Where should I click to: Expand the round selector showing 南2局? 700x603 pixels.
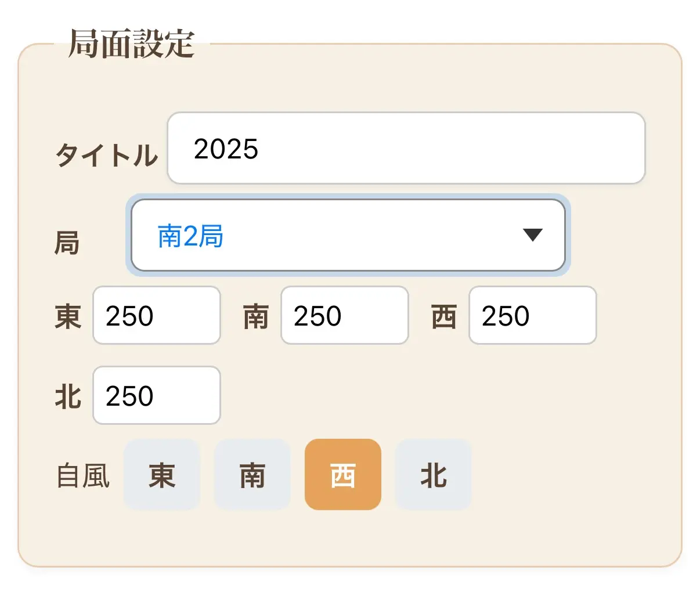348,236
